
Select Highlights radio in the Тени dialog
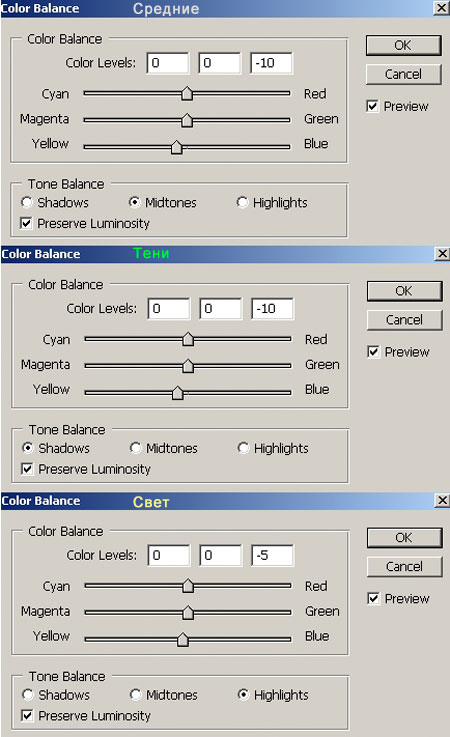coord(243,448)
